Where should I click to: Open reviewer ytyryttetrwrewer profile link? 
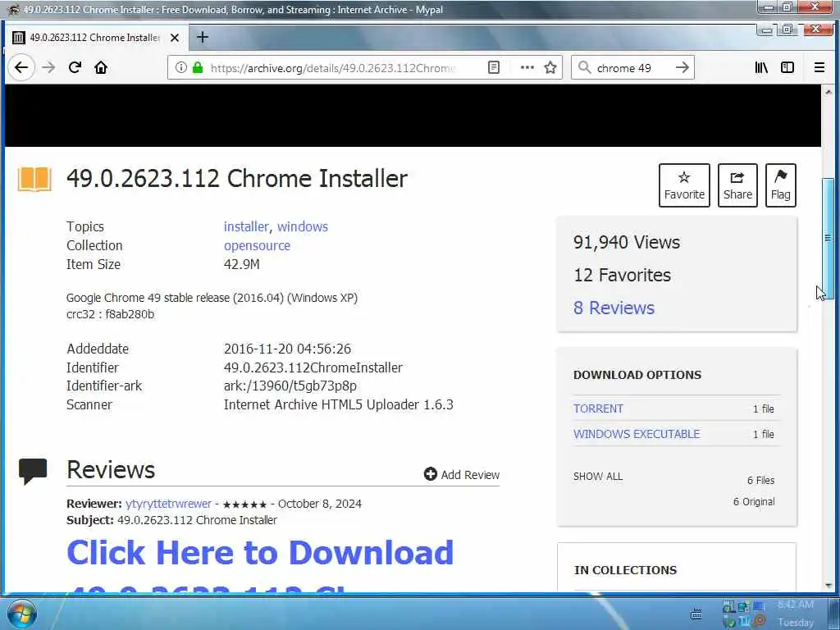[x=169, y=504]
